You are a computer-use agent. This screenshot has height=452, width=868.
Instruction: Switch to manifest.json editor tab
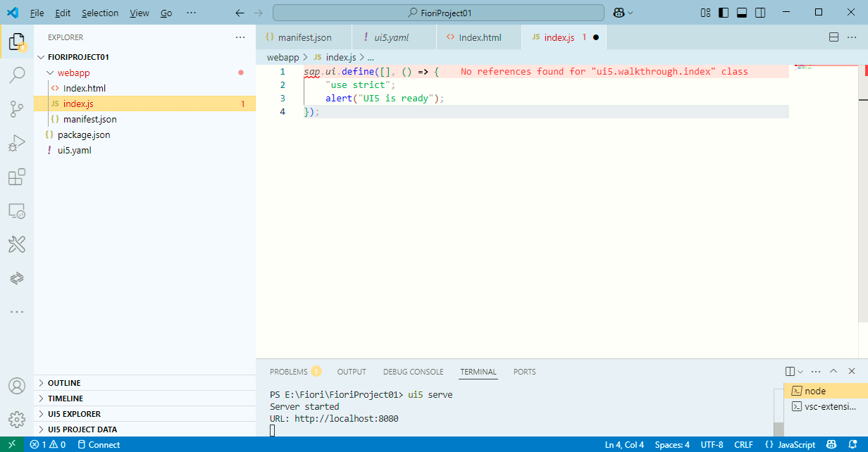click(x=304, y=37)
